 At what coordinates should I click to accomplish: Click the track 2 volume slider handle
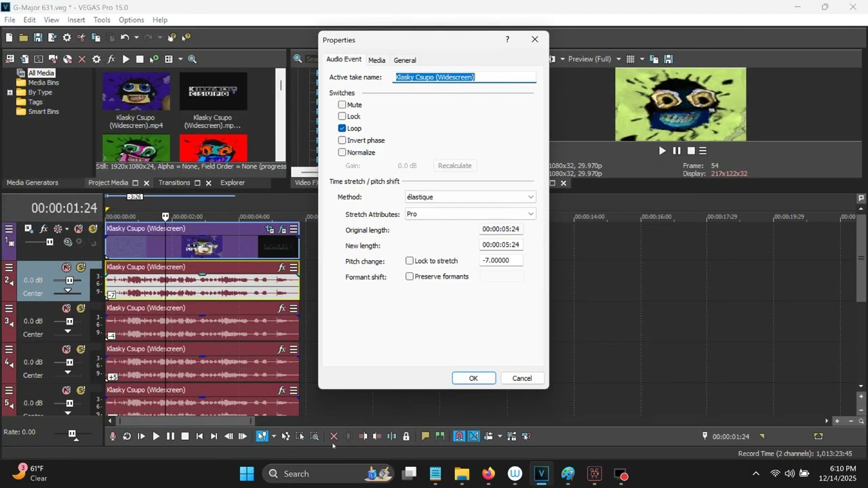[69, 281]
